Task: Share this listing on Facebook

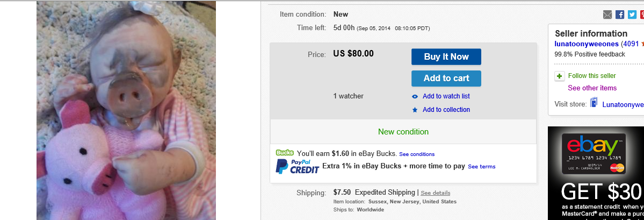Action: 620,15
